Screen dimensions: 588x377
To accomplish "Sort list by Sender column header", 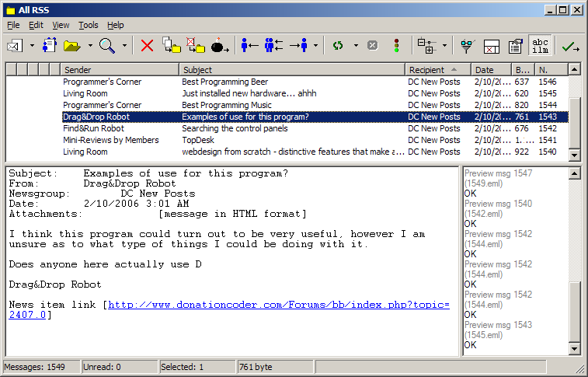I will (x=119, y=70).
